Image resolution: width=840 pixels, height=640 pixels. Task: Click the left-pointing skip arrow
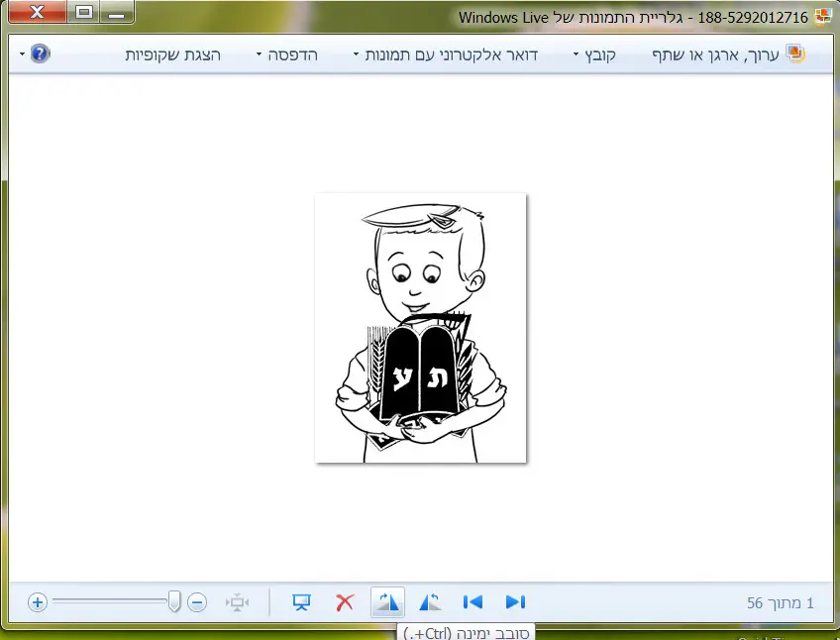(472, 601)
